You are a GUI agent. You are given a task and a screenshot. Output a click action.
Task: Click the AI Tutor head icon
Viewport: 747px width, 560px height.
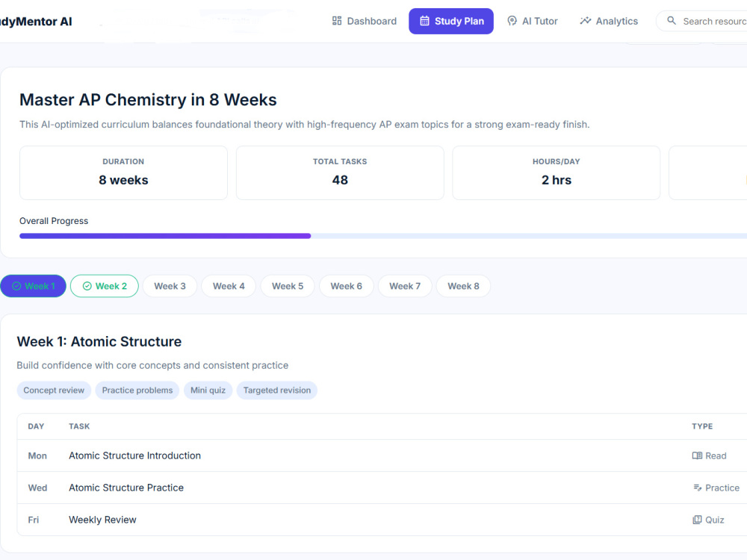point(512,21)
